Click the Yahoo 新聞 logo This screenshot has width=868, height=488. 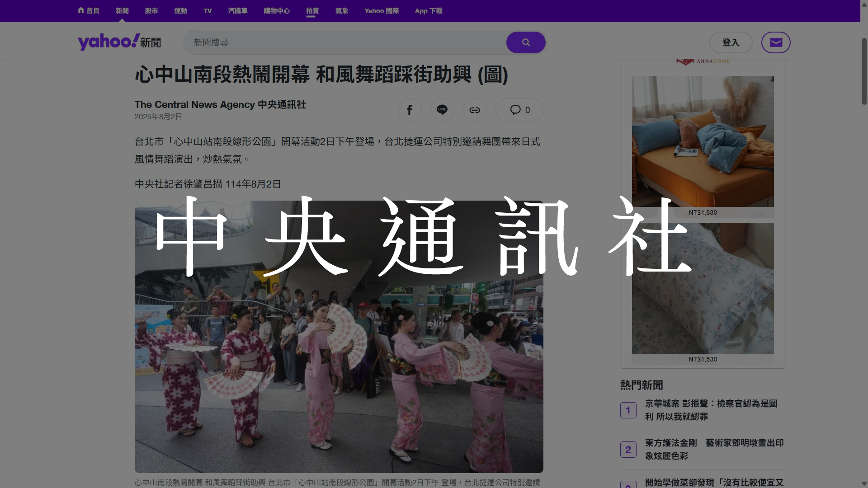click(x=119, y=42)
